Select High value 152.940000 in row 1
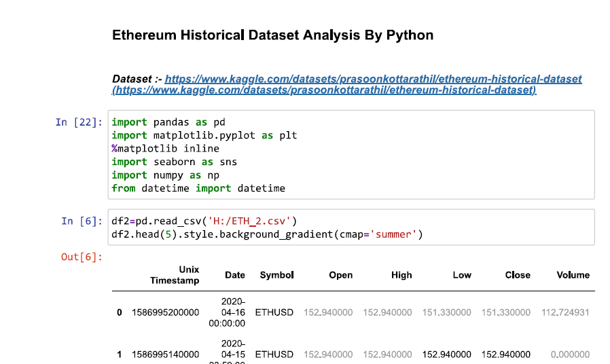The image size is (610, 364). [387, 354]
